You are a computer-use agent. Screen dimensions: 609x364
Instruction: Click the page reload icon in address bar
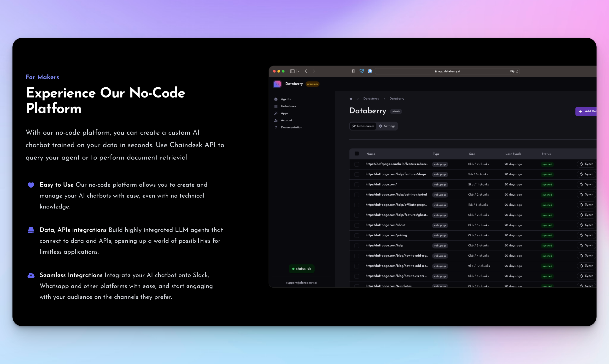click(x=517, y=71)
